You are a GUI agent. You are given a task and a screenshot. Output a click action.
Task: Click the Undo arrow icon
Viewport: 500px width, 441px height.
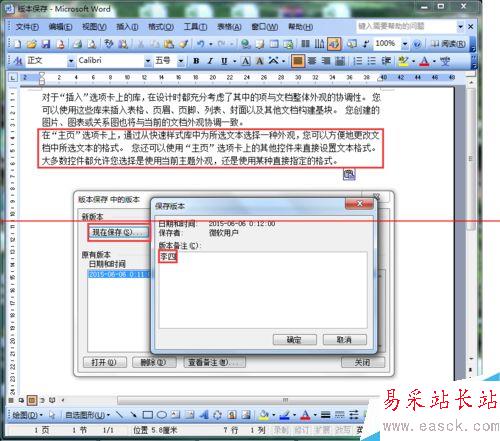point(200,44)
